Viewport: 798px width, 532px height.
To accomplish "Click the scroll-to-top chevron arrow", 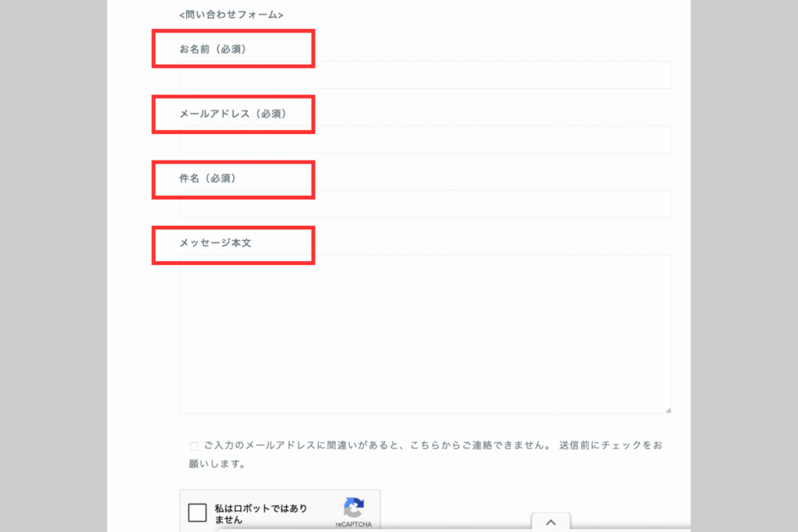I will coord(550,523).
